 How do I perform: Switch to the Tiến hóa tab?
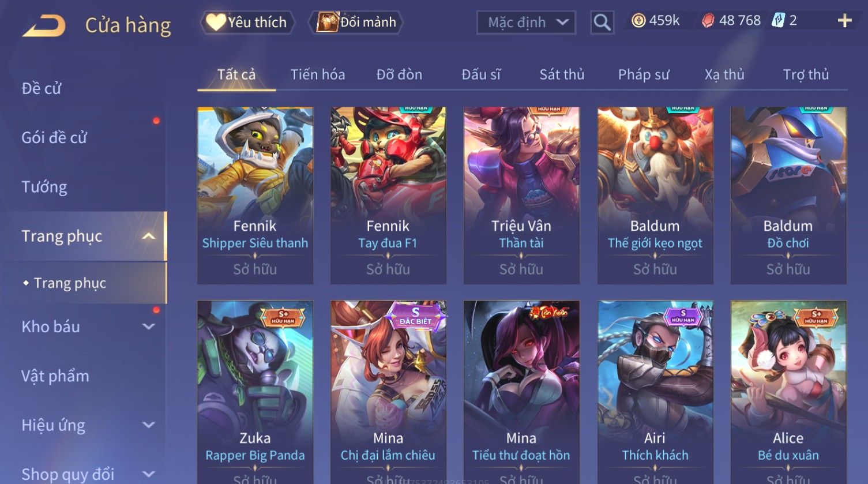coord(318,74)
